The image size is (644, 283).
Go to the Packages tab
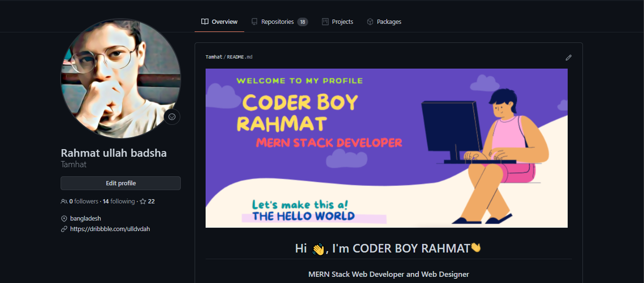pos(389,22)
